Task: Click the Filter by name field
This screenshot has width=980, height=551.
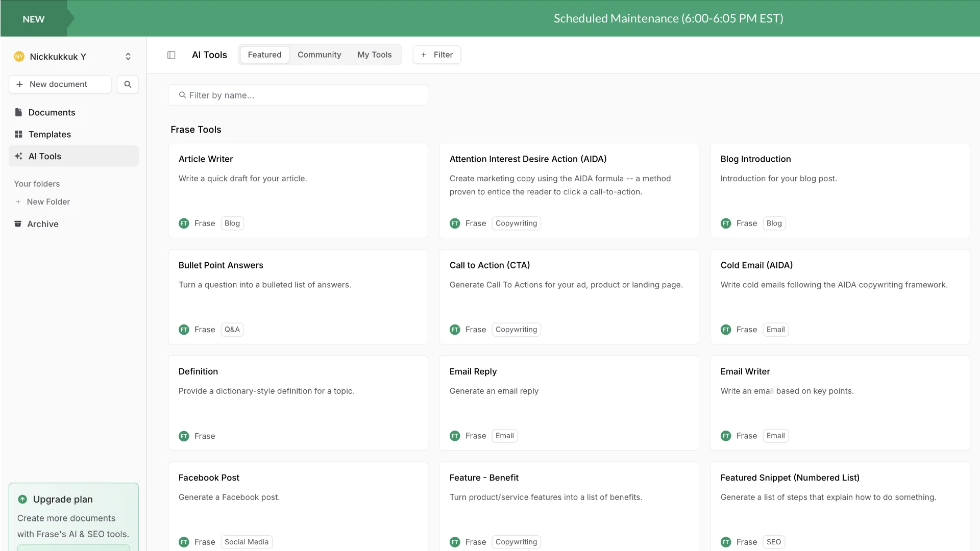Action: (298, 95)
